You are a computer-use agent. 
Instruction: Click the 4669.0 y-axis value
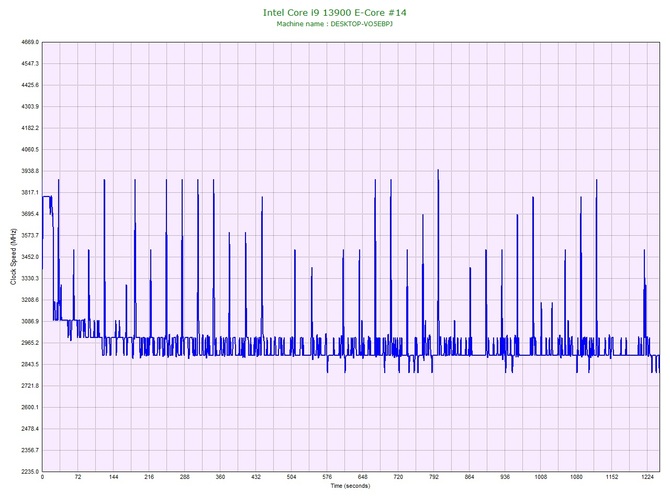click(30, 42)
